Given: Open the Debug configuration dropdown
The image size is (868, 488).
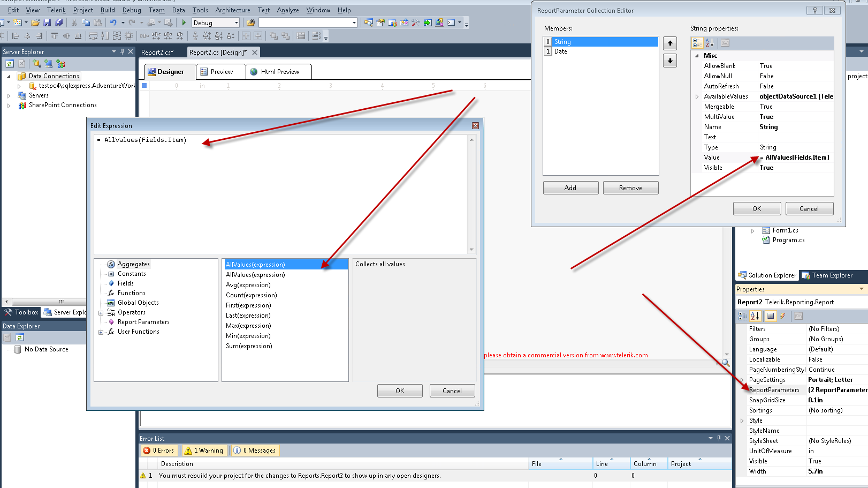Looking at the screenshot, I should click(x=236, y=22).
